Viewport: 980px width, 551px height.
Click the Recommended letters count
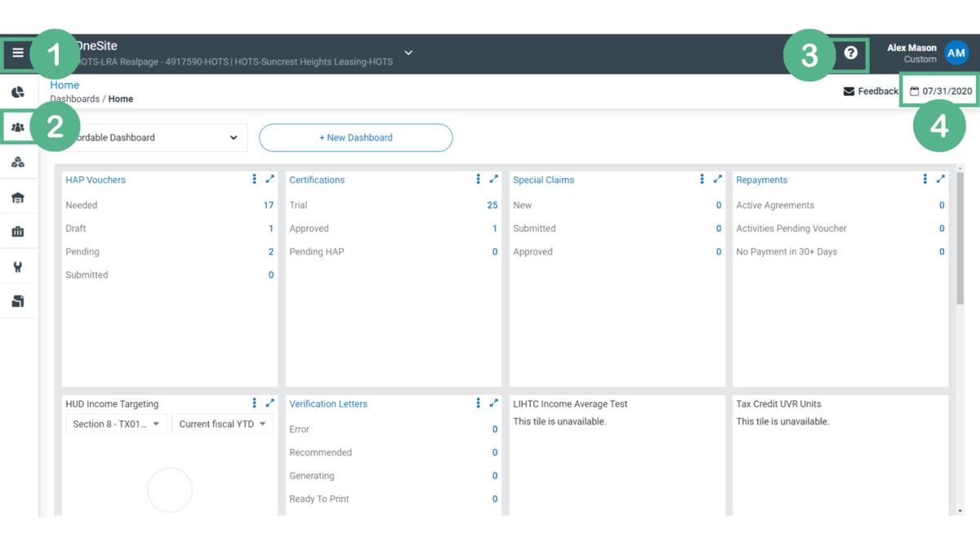click(x=495, y=452)
